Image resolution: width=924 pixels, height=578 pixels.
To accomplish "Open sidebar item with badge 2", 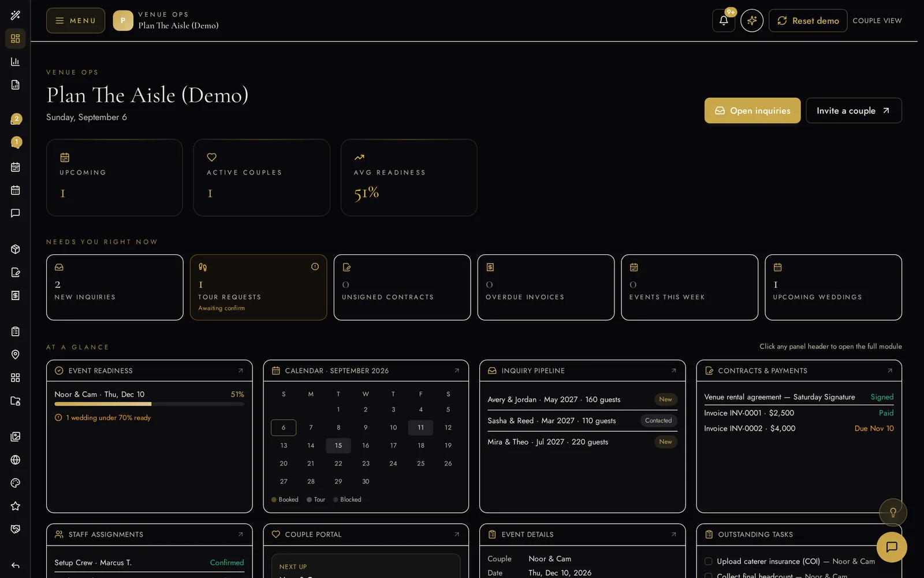I will [x=16, y=120].
